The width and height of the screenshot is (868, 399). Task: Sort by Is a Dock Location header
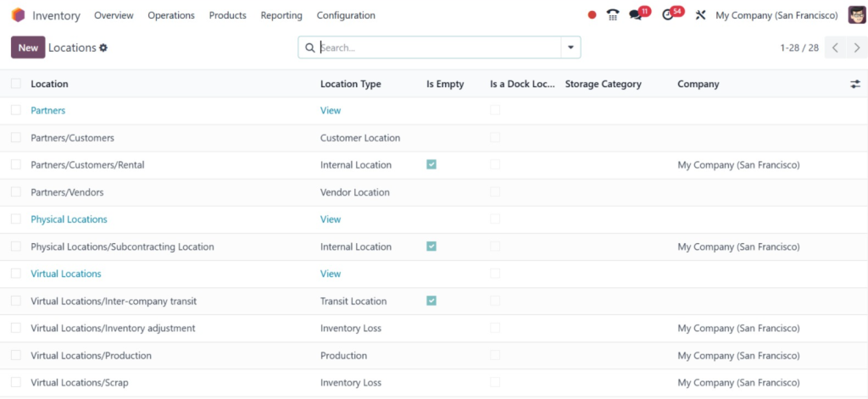tap(522, 84)
